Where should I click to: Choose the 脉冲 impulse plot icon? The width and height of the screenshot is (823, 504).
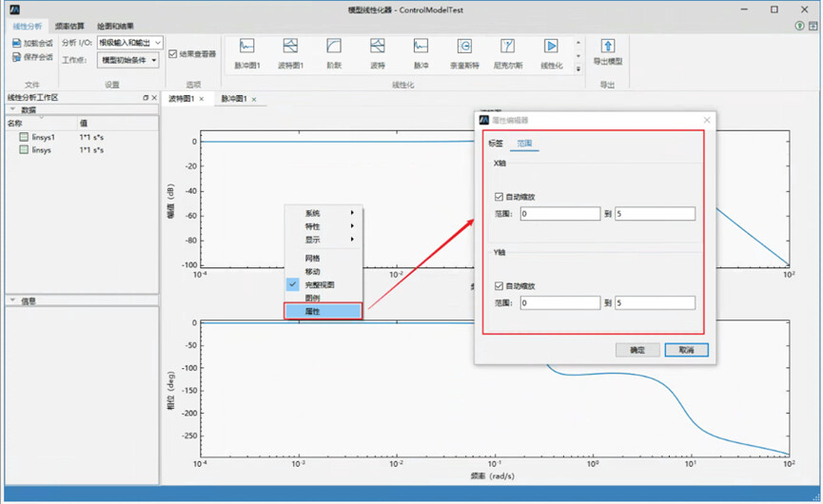click(x=421, y=47)
